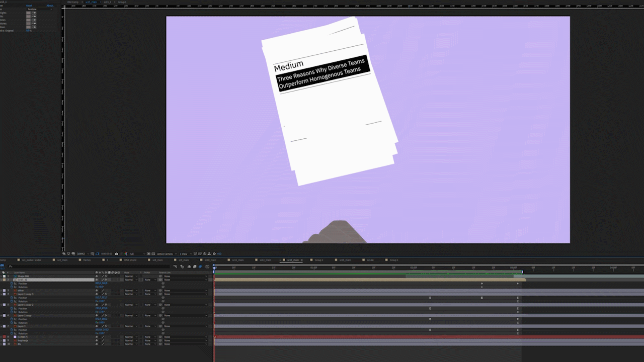The width and height of the screenshot is (644, 362).
Task: Pick Highlights color with its eyedropper
Action: [34, 13]
